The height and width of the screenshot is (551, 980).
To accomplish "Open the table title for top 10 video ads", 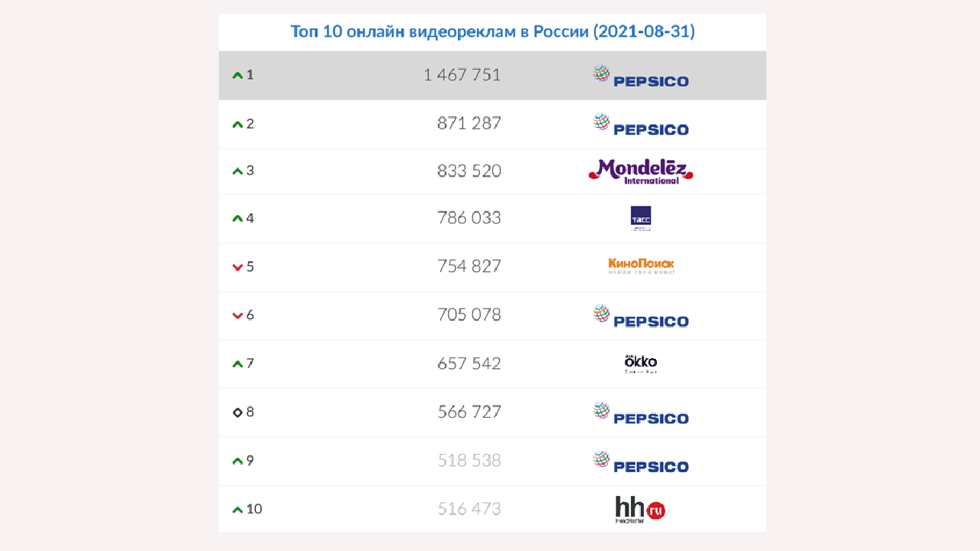I will tap(492, 32).
